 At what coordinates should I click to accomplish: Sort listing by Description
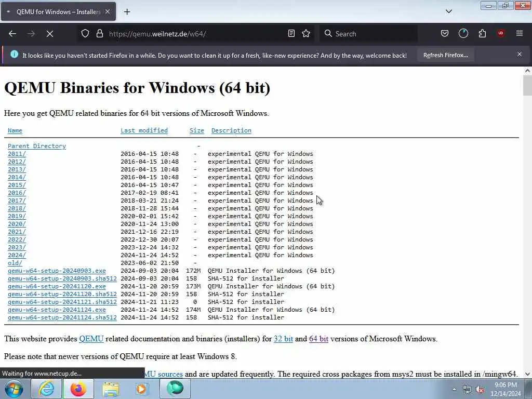coord(231,130)
